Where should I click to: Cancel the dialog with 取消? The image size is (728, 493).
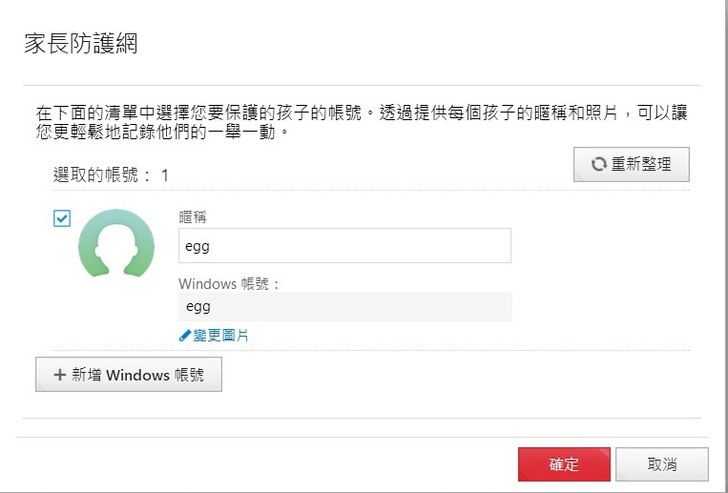[661, 465]
